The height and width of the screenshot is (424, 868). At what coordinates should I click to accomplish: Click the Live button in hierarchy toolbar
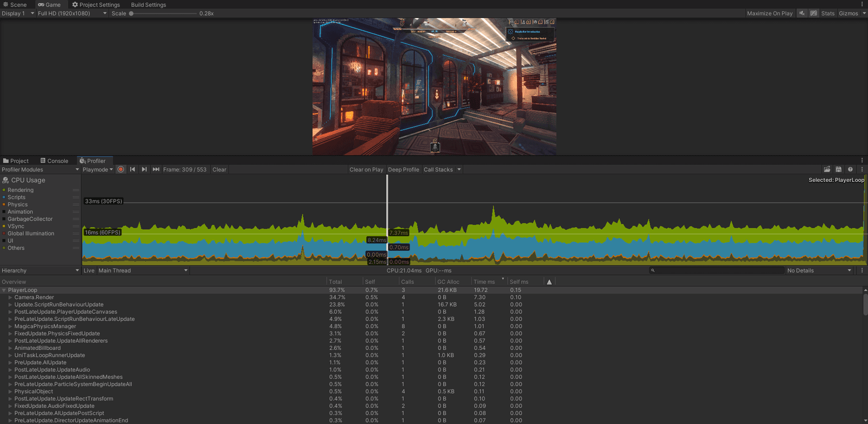point(89,270)
